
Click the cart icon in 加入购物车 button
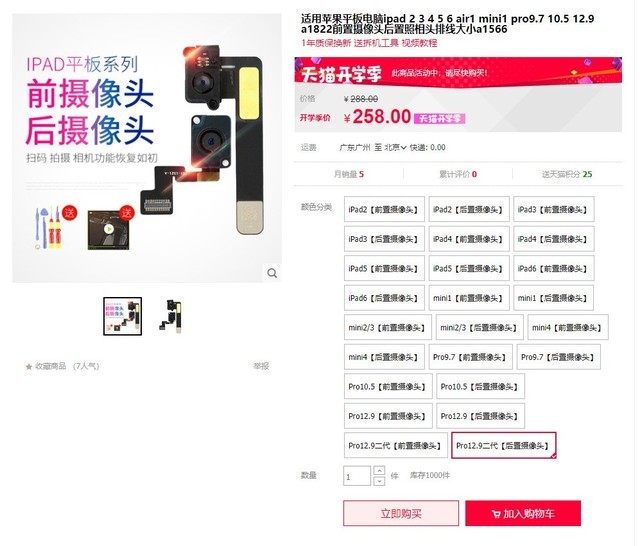click(x=496, y=514)
